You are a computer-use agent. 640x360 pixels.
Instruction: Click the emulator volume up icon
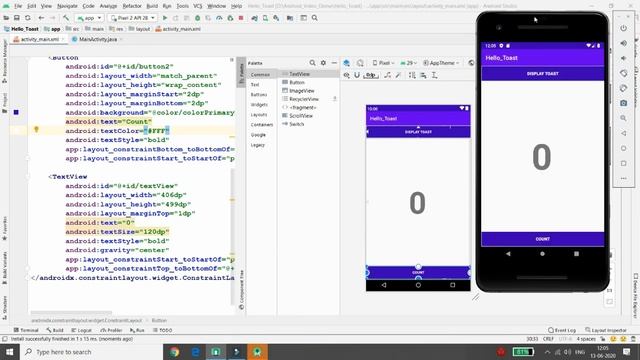click(623, 43)
